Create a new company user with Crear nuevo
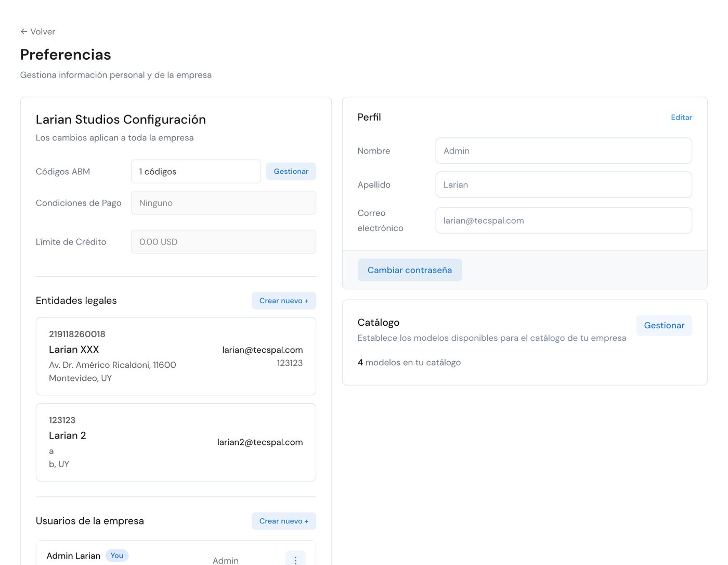 [x=284, y=521]
